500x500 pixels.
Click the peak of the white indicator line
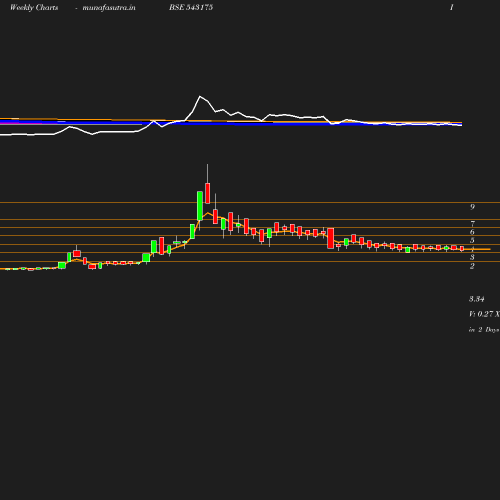pyautogui.click(x=200, y=96)
